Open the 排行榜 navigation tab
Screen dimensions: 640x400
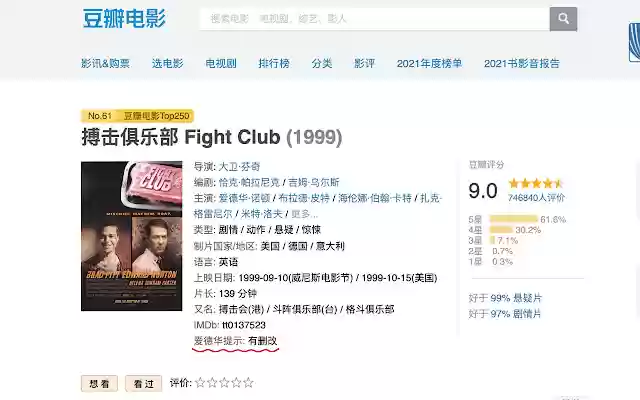tap(274, 63)
